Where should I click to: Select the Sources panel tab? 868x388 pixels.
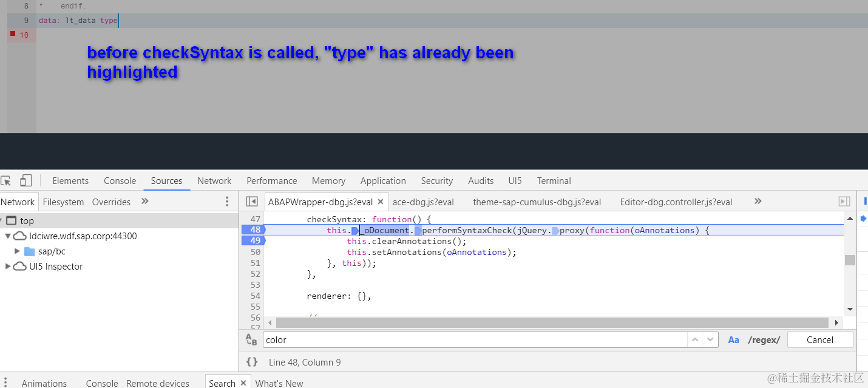(166, 181)
